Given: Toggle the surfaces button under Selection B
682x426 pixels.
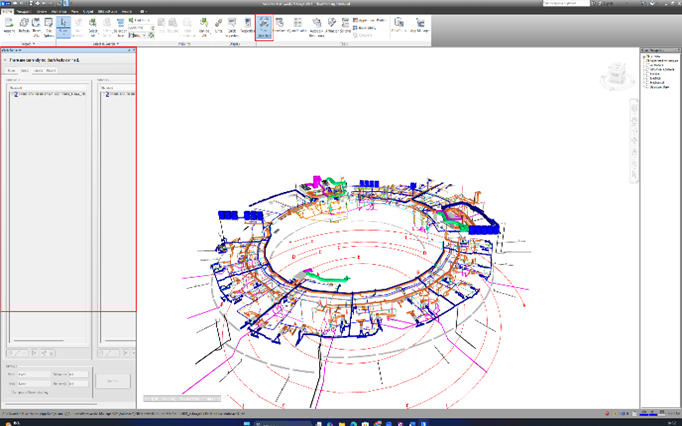Looking at the screenshot, I should pos(105,353).
